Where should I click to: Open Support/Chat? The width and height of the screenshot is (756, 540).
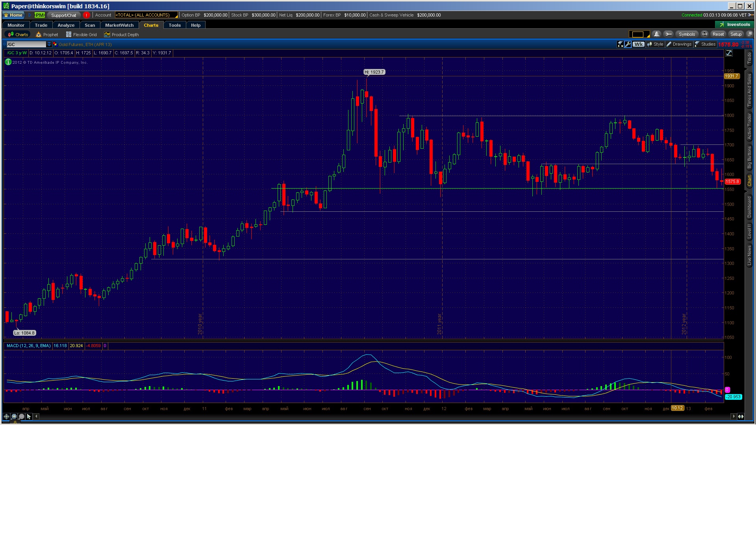pos(64,15)
